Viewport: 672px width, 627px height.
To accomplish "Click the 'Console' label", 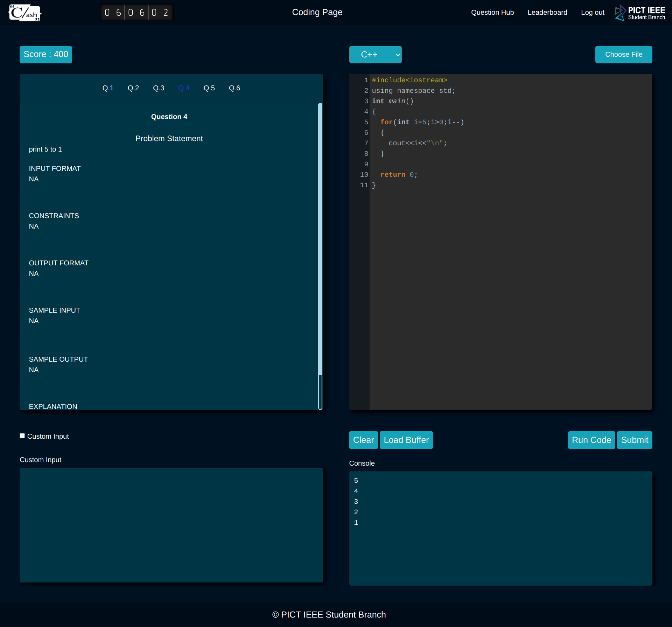I will [x=362, y=464].
